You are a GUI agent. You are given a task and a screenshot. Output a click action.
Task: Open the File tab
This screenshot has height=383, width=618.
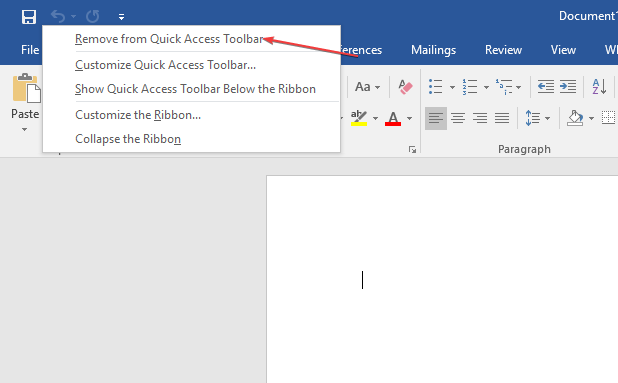coord(30,50)
